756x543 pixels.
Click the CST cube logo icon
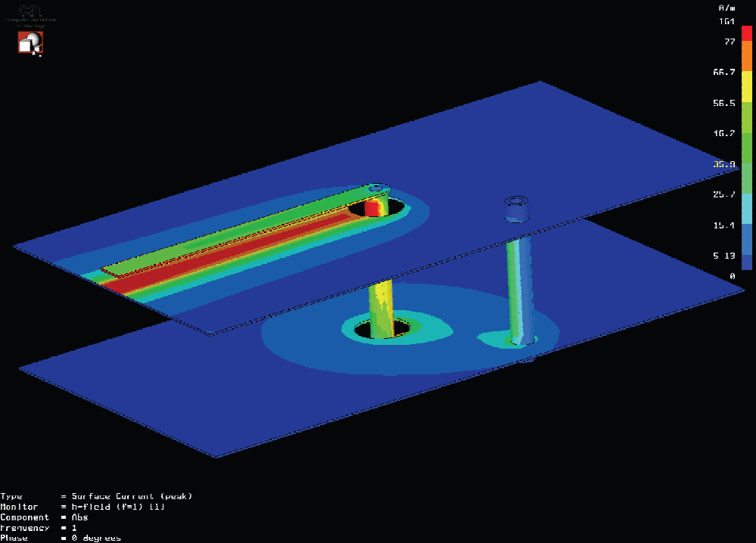[30, 43]
